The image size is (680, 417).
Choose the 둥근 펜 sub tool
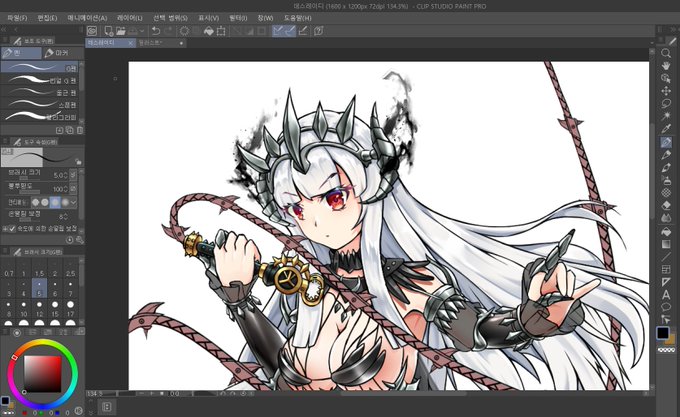40,92
